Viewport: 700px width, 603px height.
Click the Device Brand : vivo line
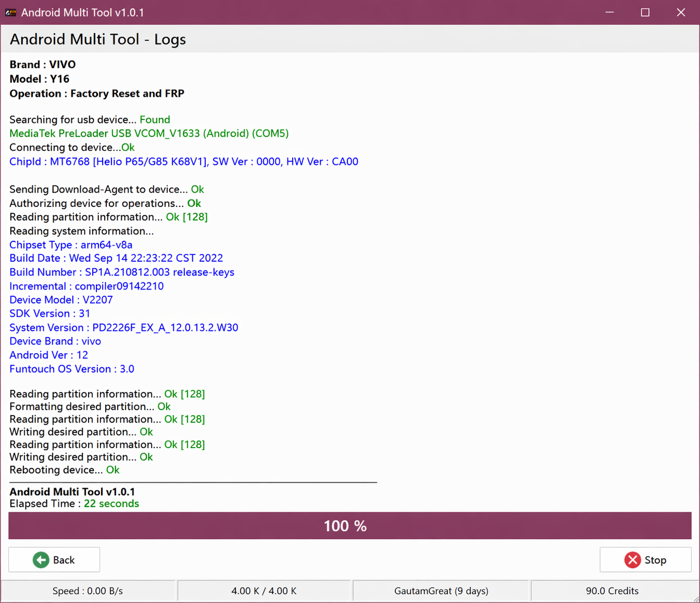[55, 341]
